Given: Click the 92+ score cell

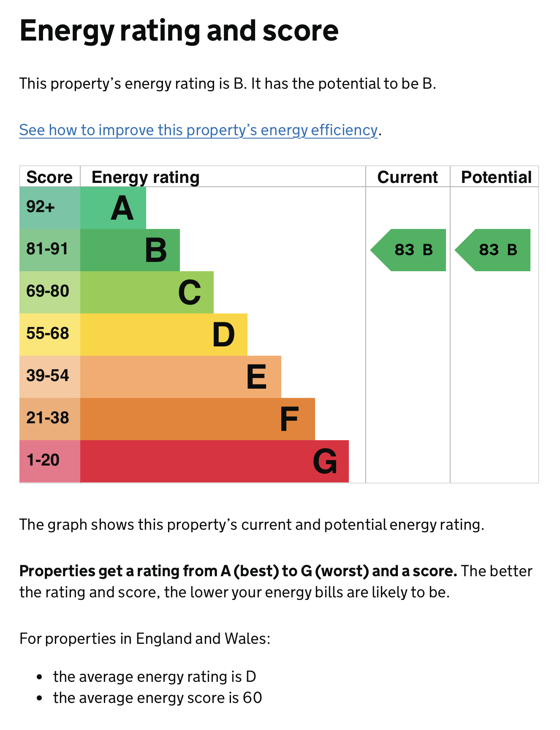Looking at the screenshot, I should point(50,208).
